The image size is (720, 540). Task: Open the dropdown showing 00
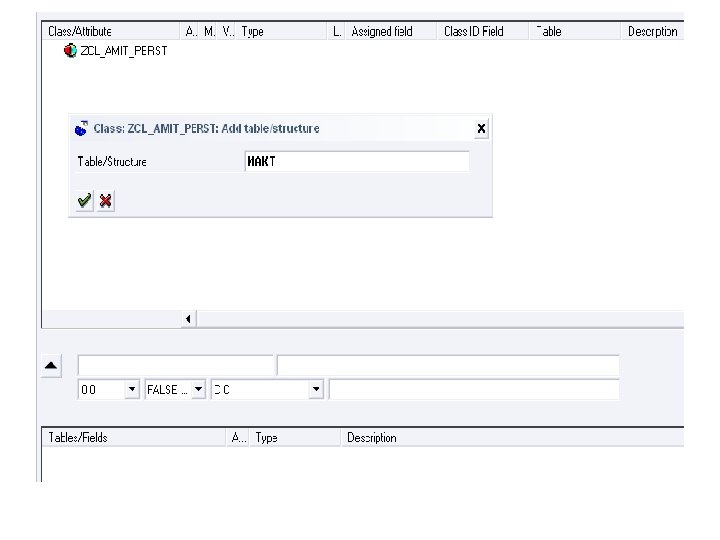(132, 389)
